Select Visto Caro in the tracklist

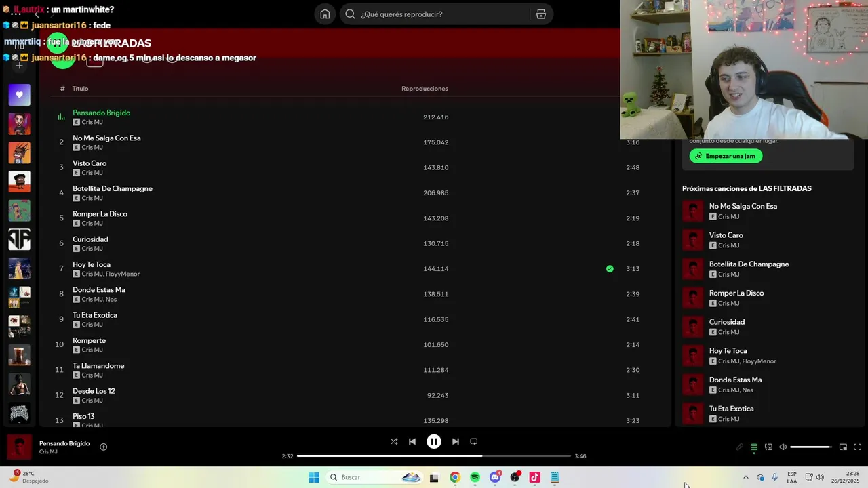click(x=90, y=163)
